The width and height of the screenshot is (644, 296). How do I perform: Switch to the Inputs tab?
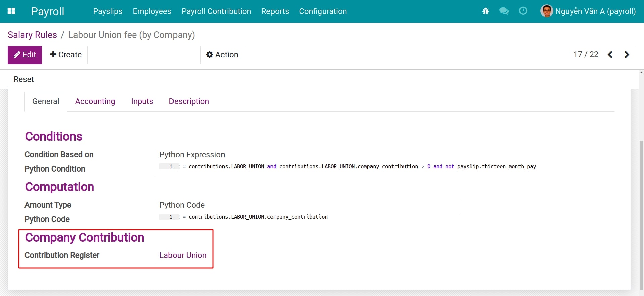click(x=142, y=101)
